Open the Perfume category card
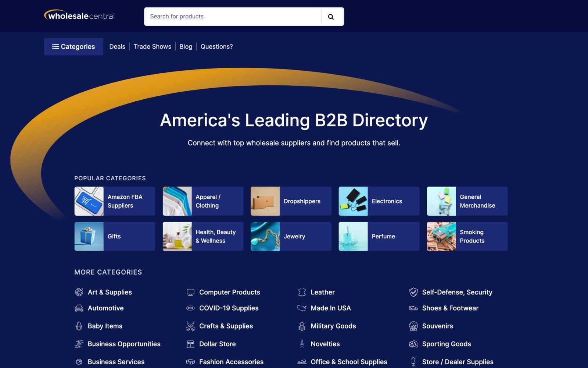Image resolution: width=588 pixels, height=368 pixels. pyautogui.click(x=379, y=236)
